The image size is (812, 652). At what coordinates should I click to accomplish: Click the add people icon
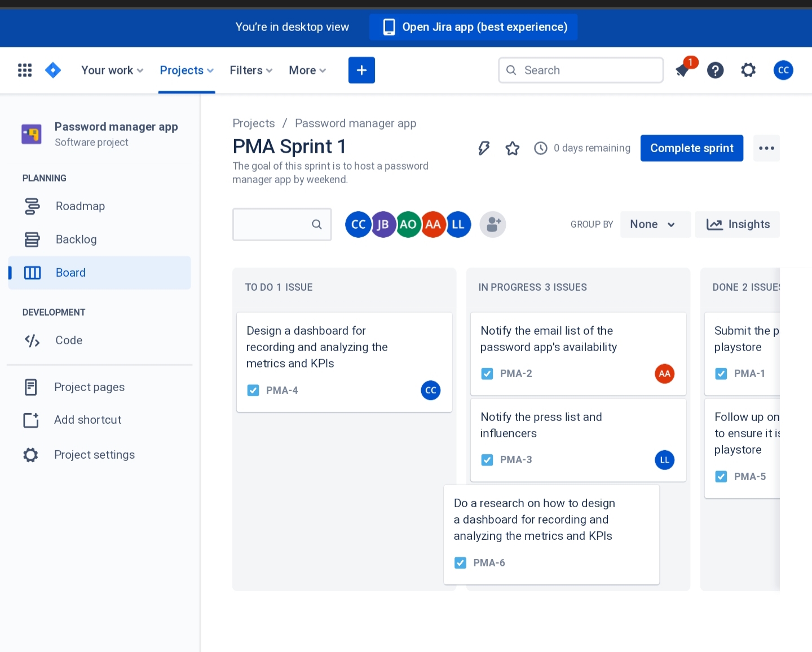tap(493, 224)
